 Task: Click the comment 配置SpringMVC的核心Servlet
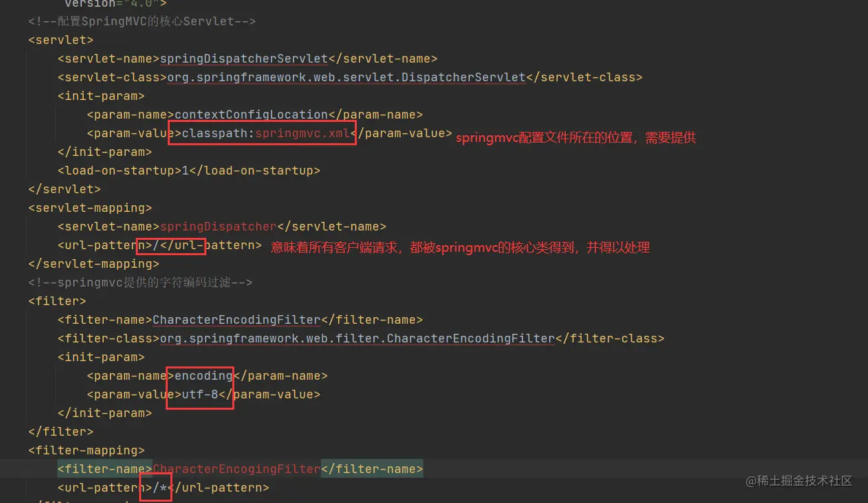point(142,21)
